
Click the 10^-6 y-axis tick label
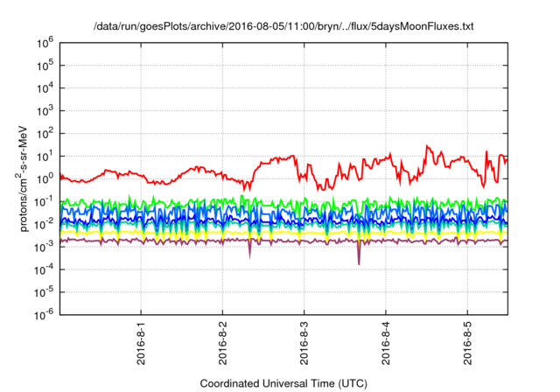[42, 314]
